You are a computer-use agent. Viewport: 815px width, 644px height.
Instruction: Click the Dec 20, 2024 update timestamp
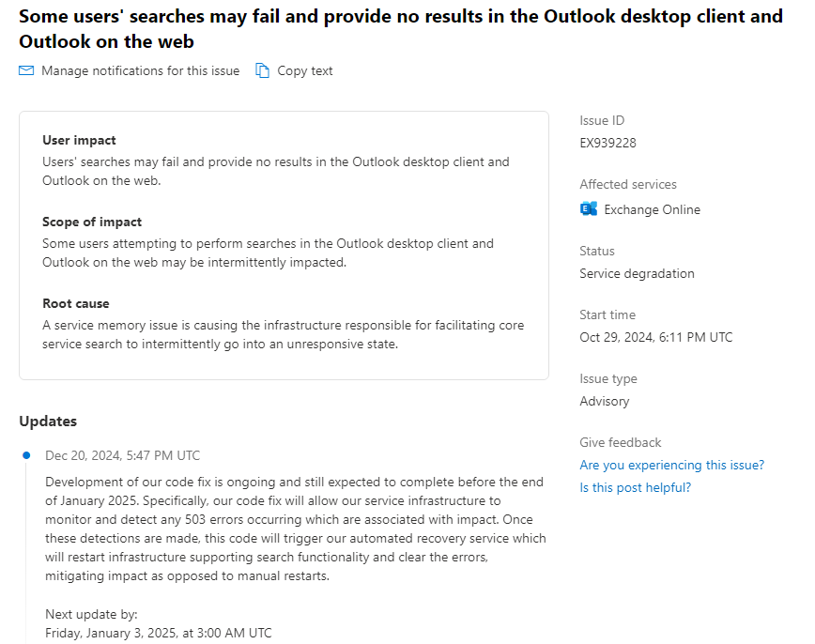pyautogui.click(x=123, y=456)
